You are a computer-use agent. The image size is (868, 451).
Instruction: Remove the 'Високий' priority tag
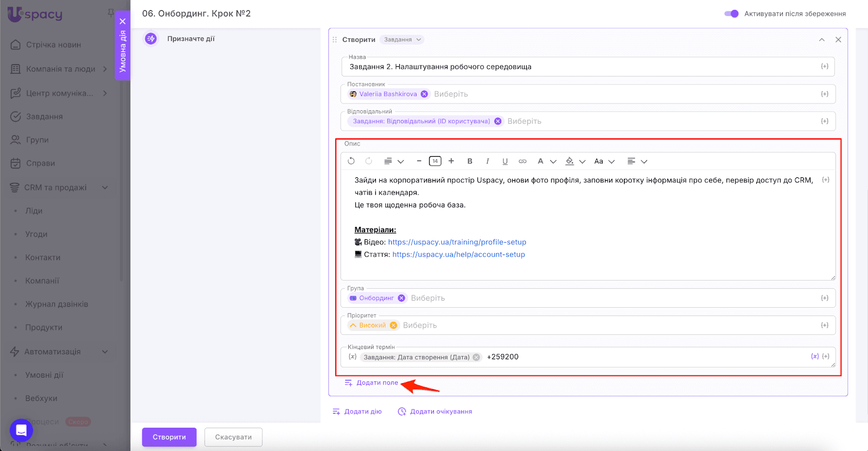tap(393, 325)
